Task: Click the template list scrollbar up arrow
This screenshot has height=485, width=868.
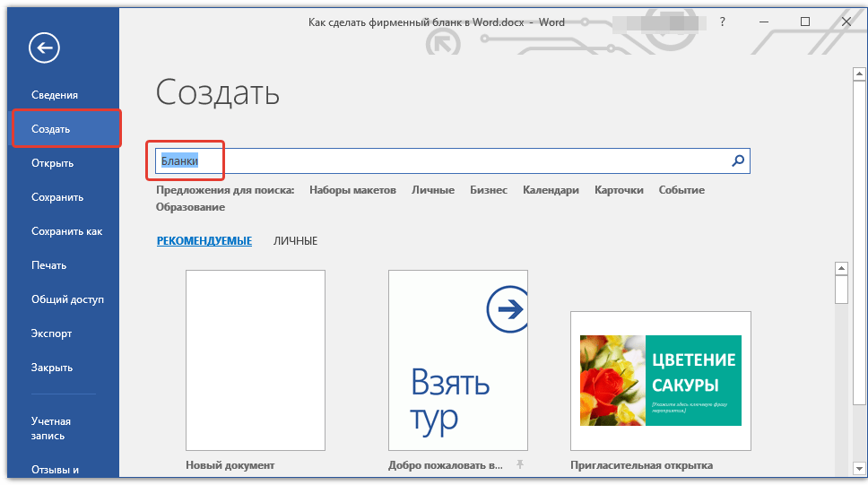Action: pos(841,268)
